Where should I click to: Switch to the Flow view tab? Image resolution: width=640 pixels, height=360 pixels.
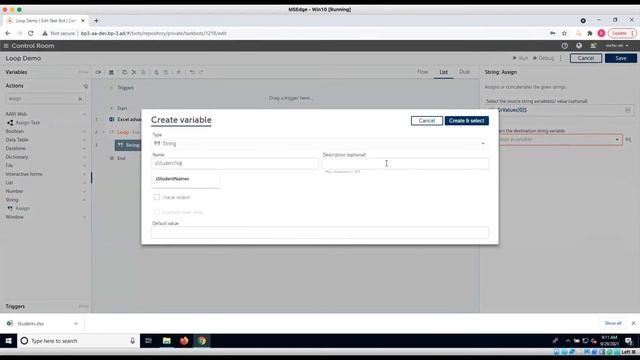coord(422,72)
